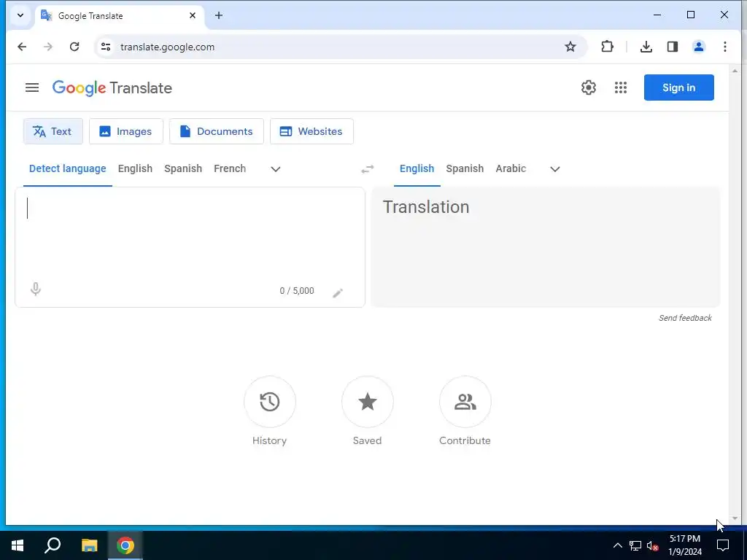Open the Contribute people icon

pyautogui.click(x=465, y=402)
